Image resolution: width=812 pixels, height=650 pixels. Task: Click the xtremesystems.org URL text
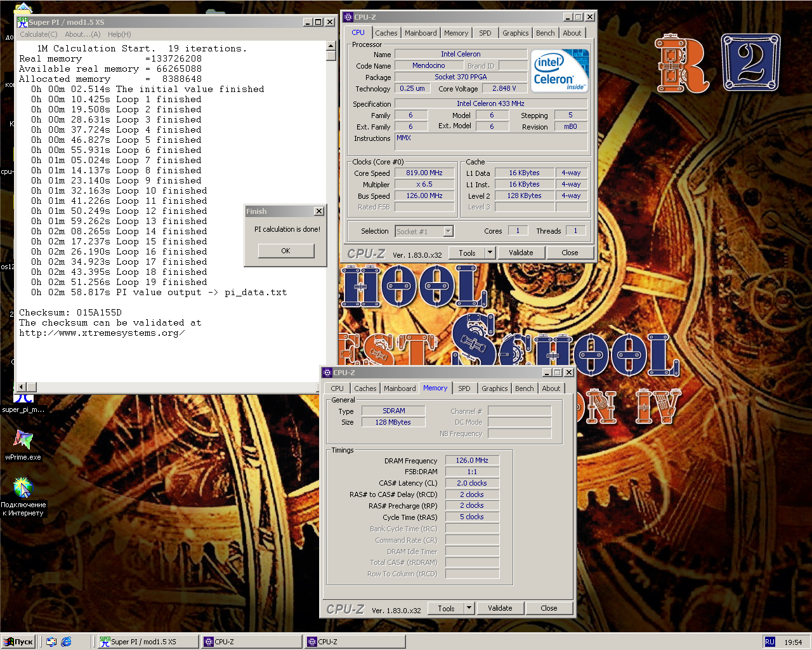coord(101,333)
